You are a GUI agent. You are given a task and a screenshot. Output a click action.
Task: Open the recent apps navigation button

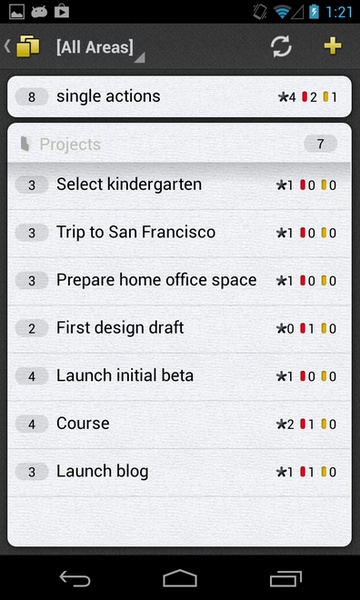click(285, 578)
